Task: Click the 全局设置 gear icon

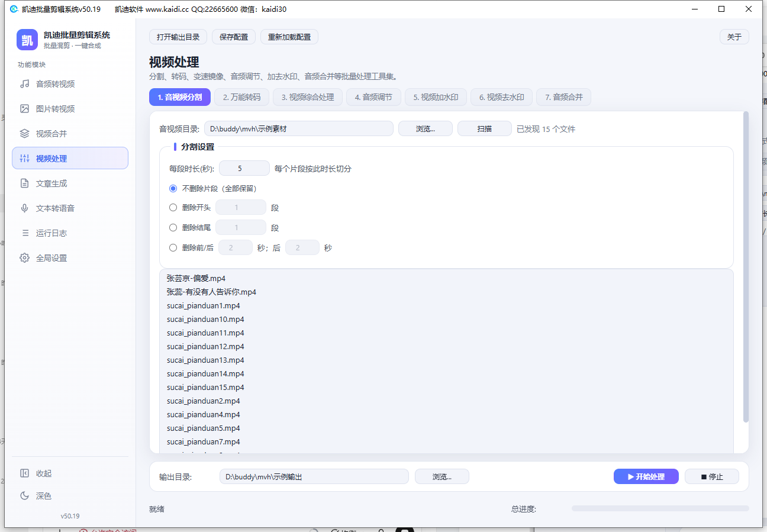Action: (x=25, y=258)
